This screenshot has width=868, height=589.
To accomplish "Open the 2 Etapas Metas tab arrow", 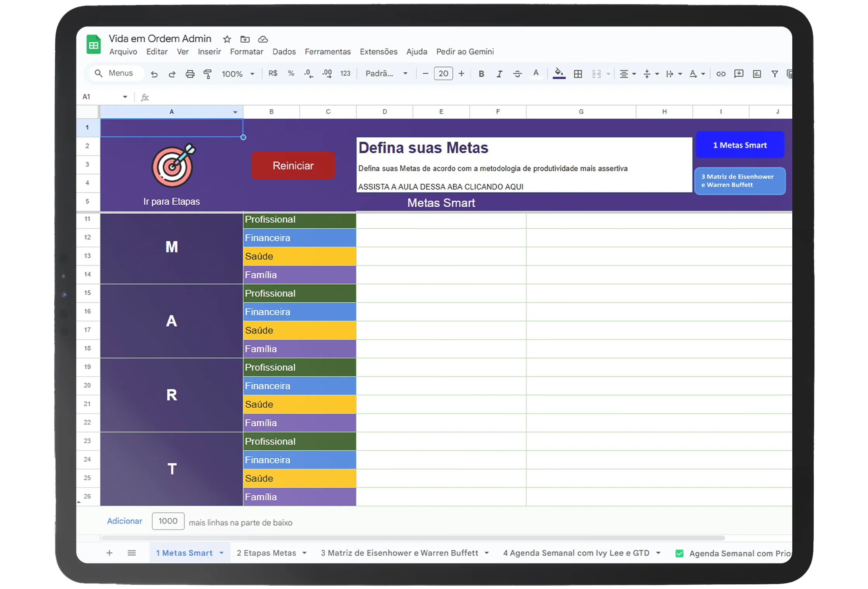I will [304, 553].
